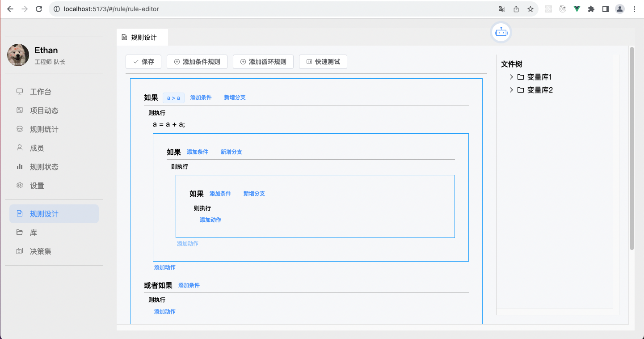Screen dimensions: 644x339
Task: Click 添加动作 below the blue-bordered rule
Action: pos(165,267)
